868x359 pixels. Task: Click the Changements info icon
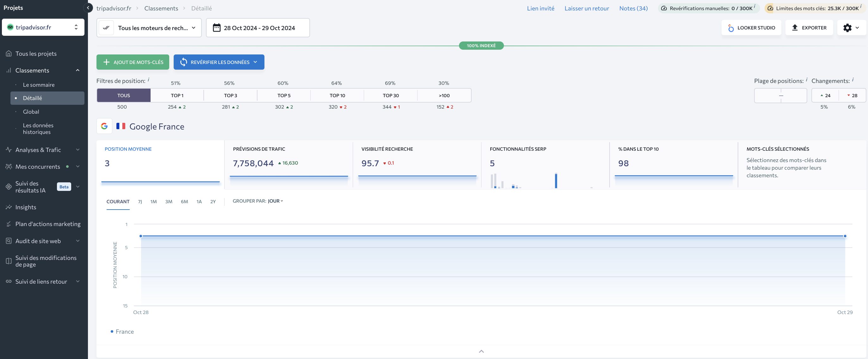[852, 79]
